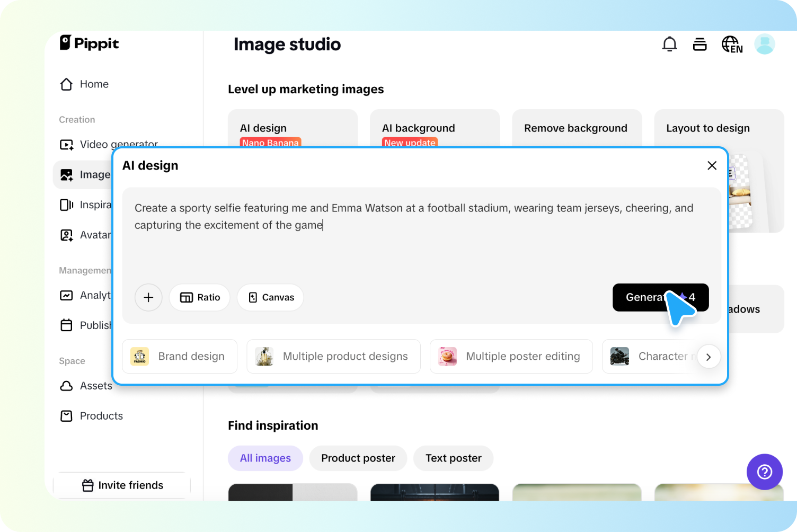Click the notifications bell icon

(669, 44)
